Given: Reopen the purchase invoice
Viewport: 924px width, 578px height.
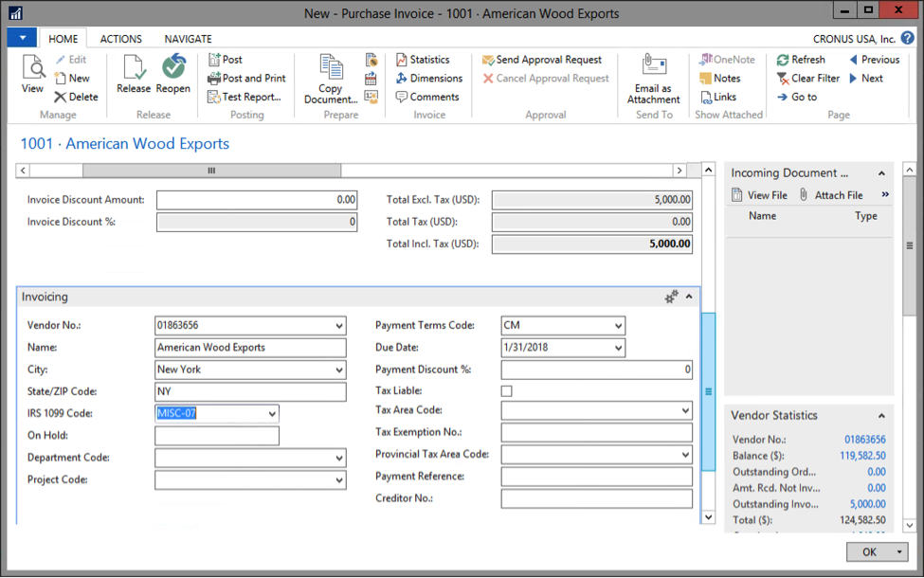Looking at the screenshot, I should click(173, 74).
